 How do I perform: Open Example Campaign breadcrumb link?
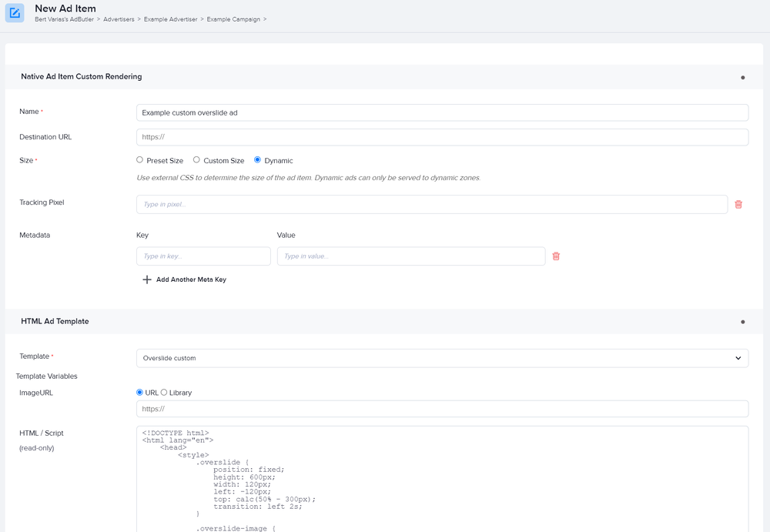point(233,19)
